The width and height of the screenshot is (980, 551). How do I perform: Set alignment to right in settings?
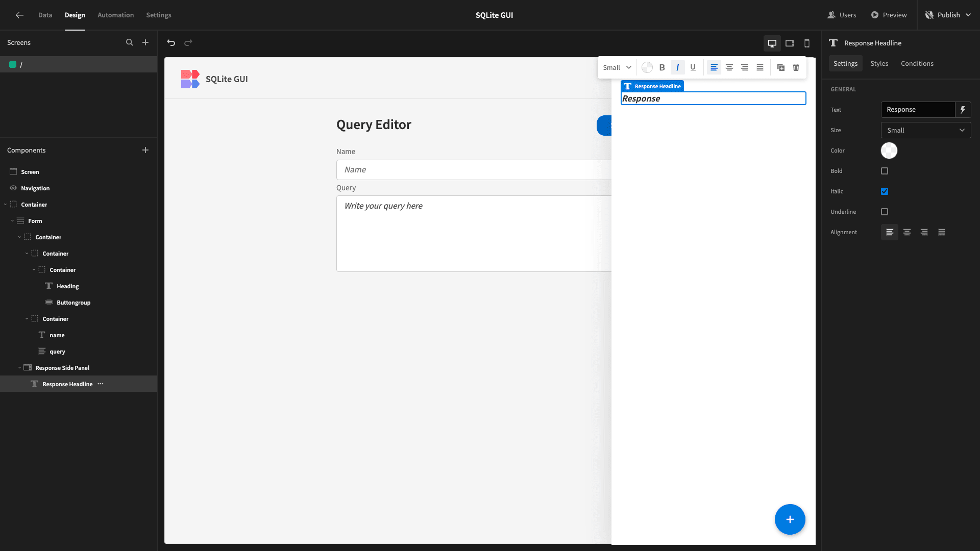point(924,232)
